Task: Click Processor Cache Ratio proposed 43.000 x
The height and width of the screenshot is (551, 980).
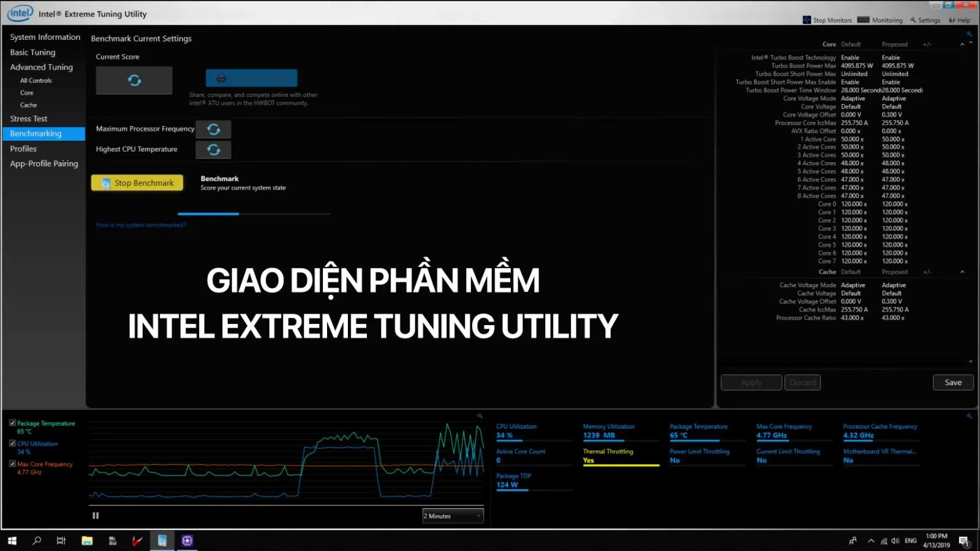Action: click(x=893, y=318)
